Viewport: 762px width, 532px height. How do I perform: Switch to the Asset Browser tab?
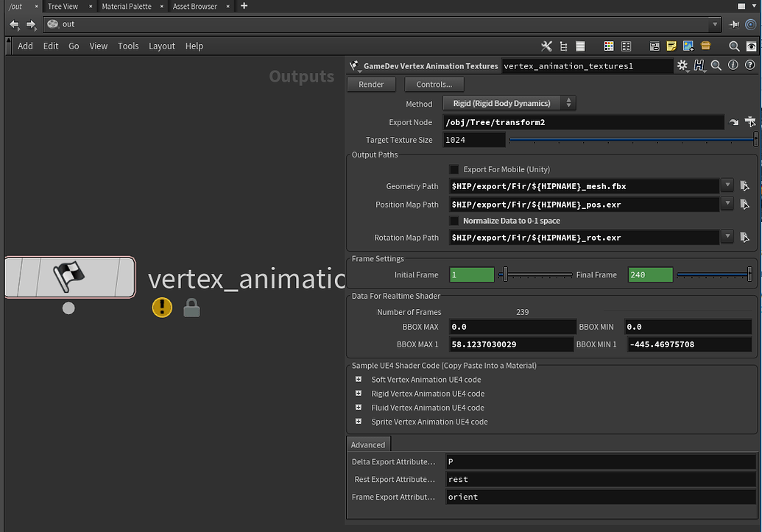coord(195,7)
